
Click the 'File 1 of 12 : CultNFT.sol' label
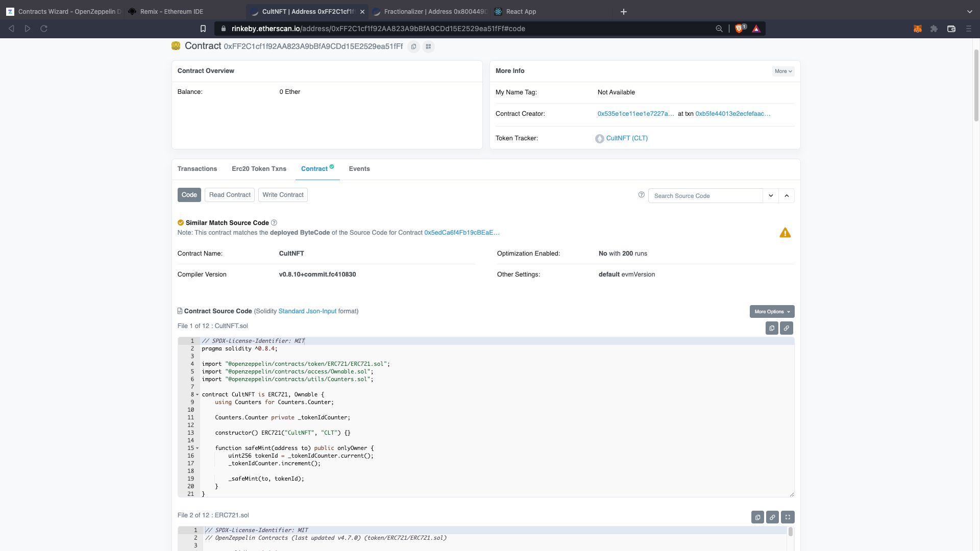click(212, 326)
